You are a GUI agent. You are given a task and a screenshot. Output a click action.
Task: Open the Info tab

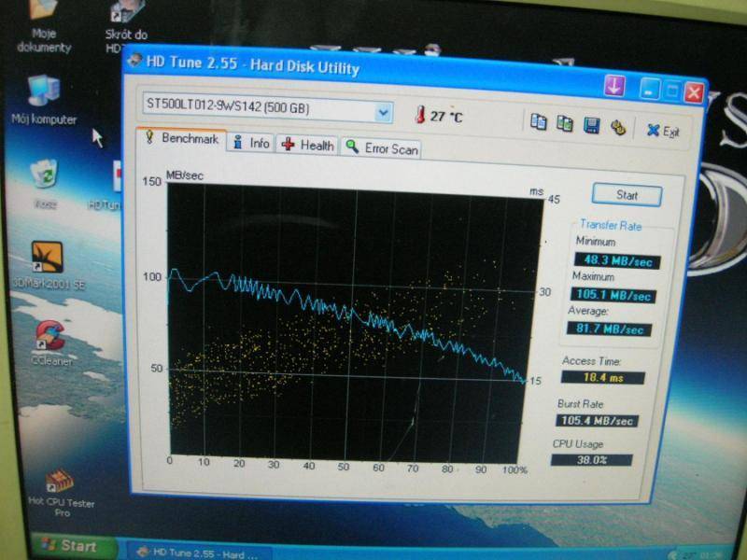251,143
